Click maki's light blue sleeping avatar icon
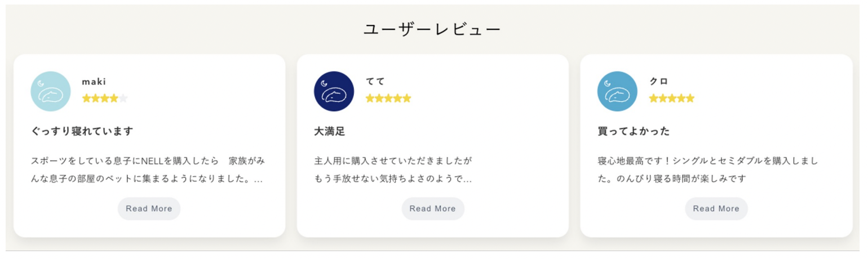This screenshot has width=868, height=259. coord(51,91)
